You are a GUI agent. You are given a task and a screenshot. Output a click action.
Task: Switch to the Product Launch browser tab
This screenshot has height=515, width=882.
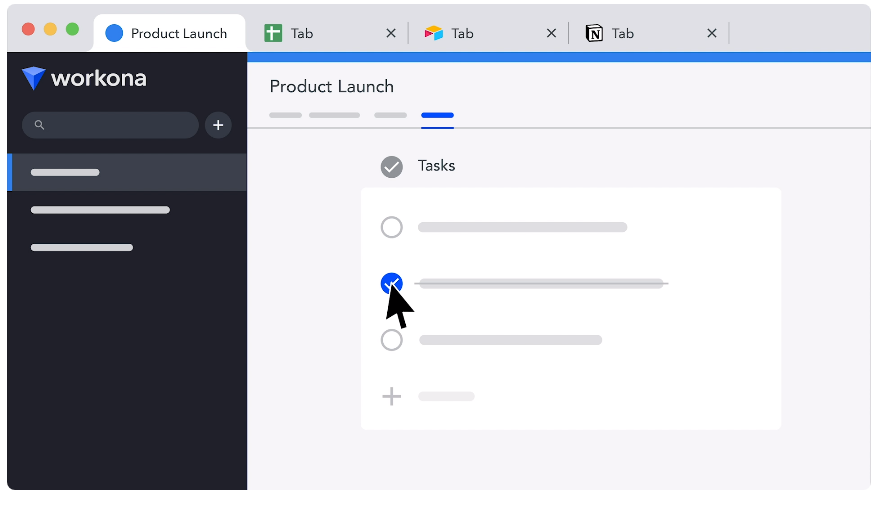point(169,33)
